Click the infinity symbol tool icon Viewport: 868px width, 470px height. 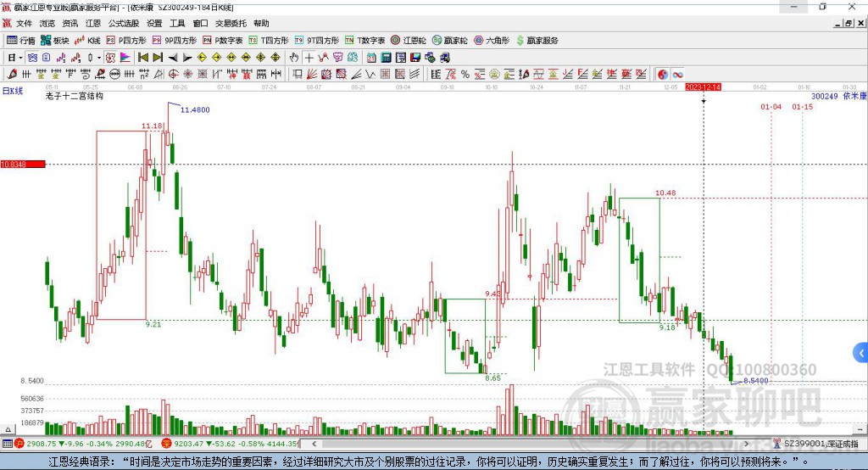pos(678,75)
